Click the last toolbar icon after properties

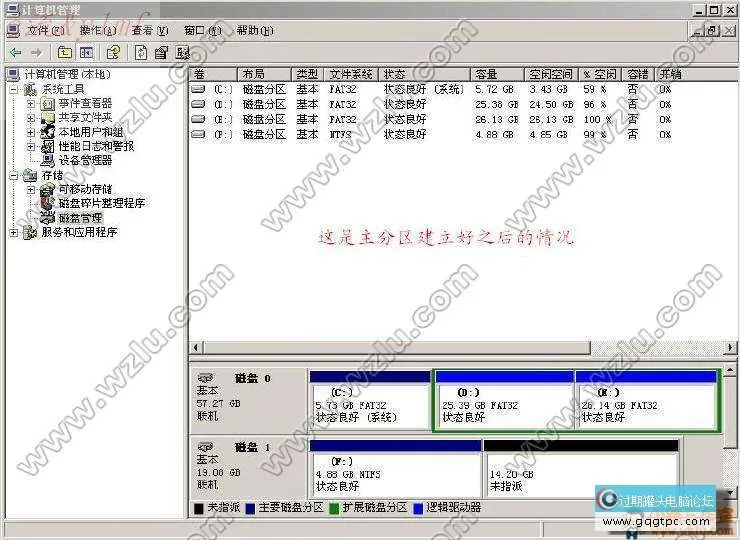coord(183,52)
